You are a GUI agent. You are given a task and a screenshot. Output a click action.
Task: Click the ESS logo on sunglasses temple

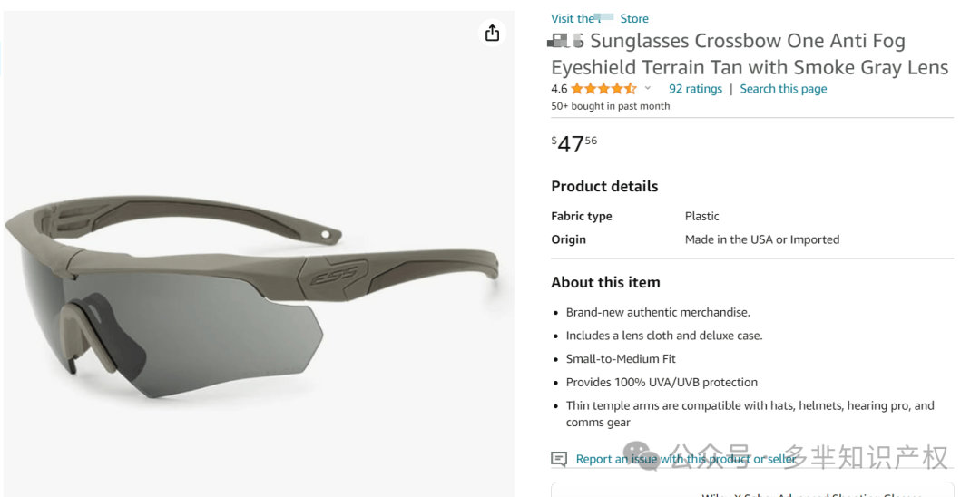coord(335,274)
